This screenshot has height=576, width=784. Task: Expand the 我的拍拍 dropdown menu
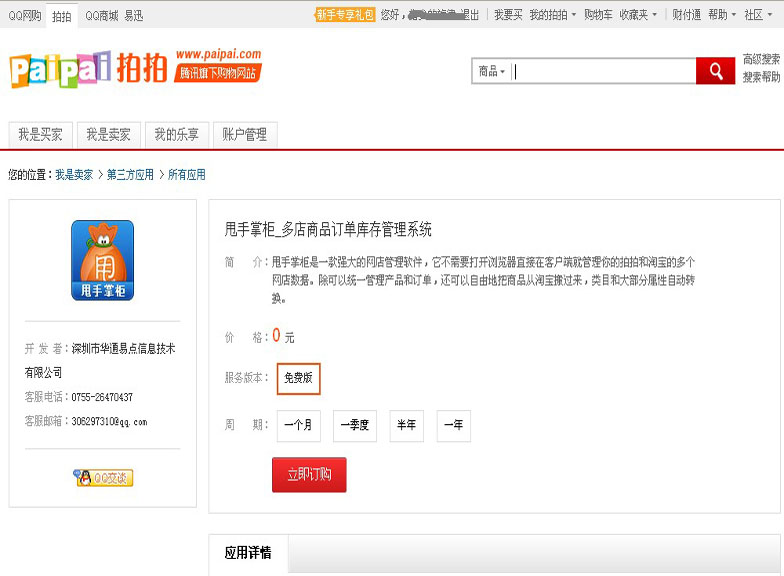point(552,15)
